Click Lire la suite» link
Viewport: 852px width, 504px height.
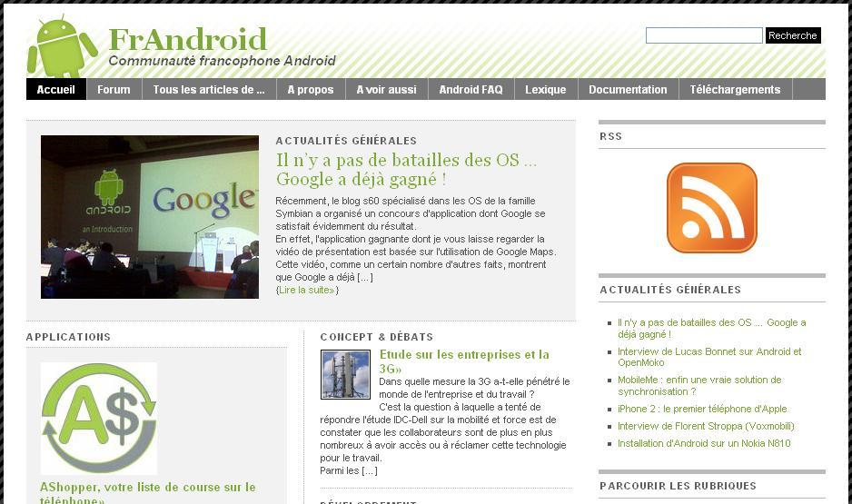307,290
